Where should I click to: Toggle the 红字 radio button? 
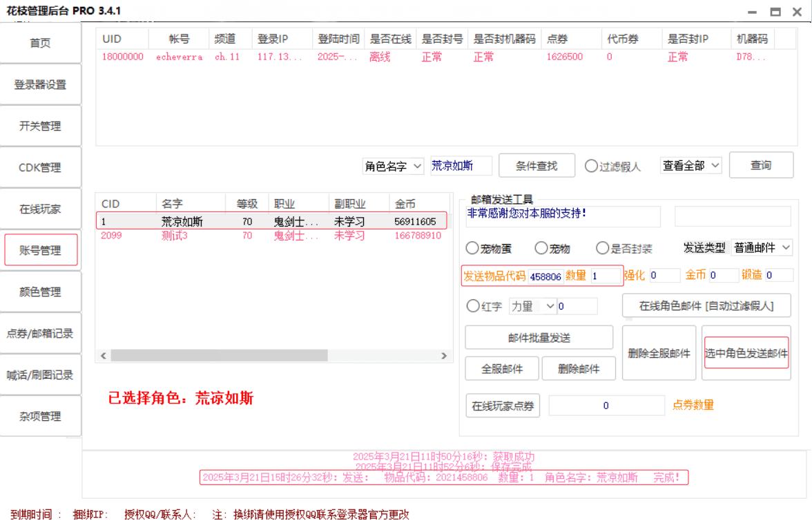tap(473, 305)
